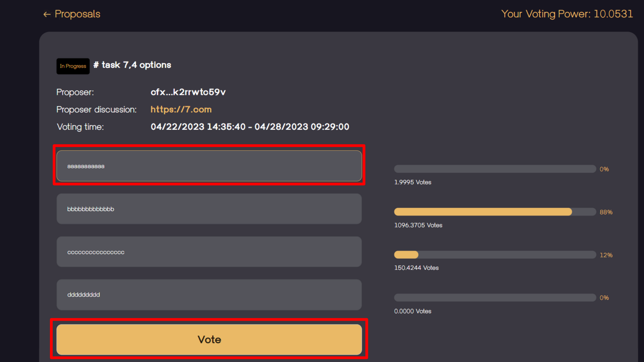Click the '1.9995 Votes' label
The height and width of the screenshot is (362, 644).
point(412,182)
